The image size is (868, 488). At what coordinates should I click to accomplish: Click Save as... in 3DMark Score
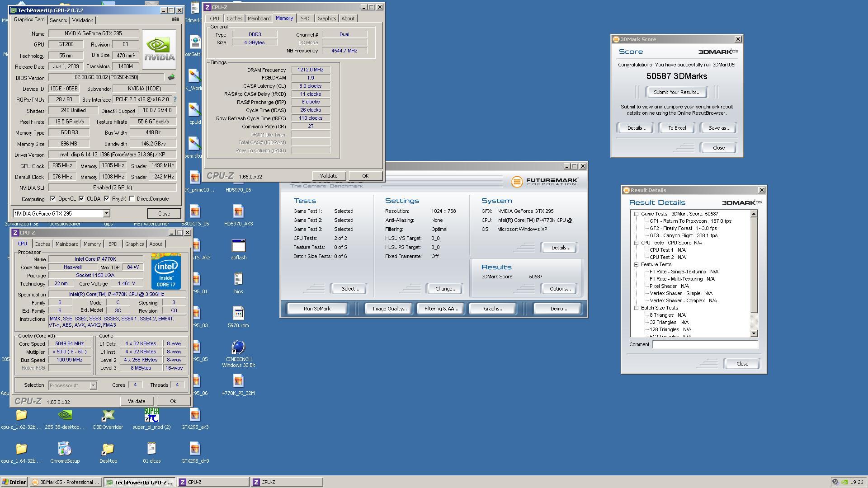point(719,128)
